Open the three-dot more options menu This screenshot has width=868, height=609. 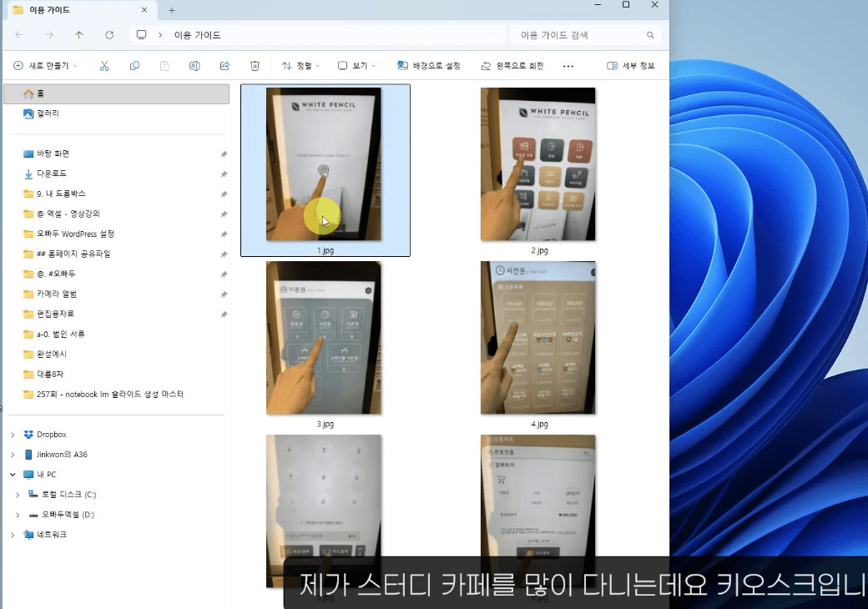tap(568, 66)
